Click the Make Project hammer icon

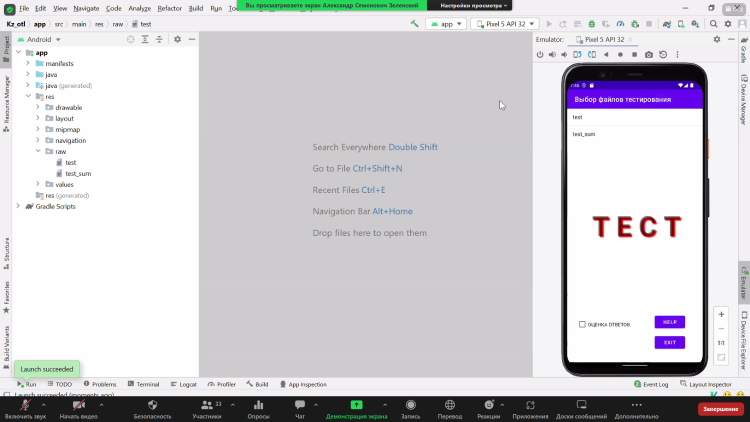[x=414, y=23]
